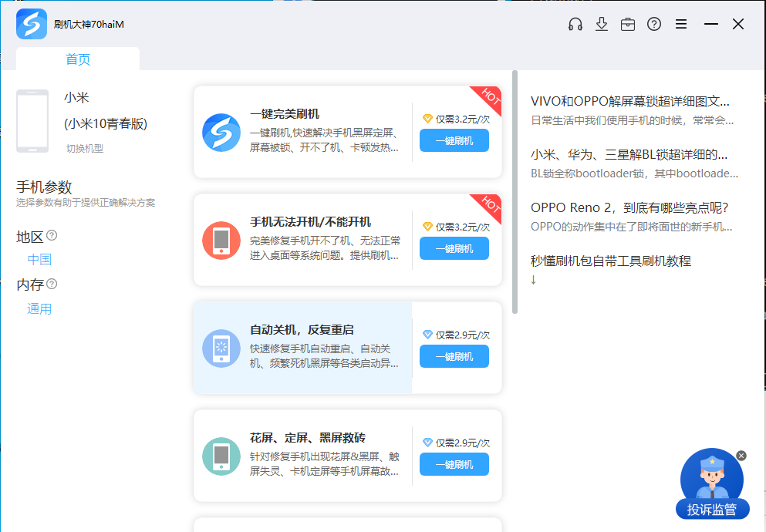Select the 通用 memory value
766x532 pixels.
click(39, 308)
